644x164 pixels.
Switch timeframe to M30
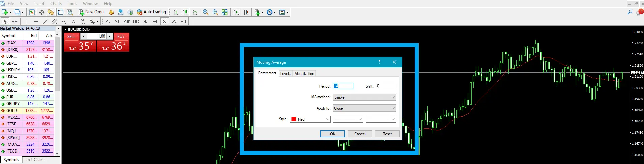(x=136, y=21)
